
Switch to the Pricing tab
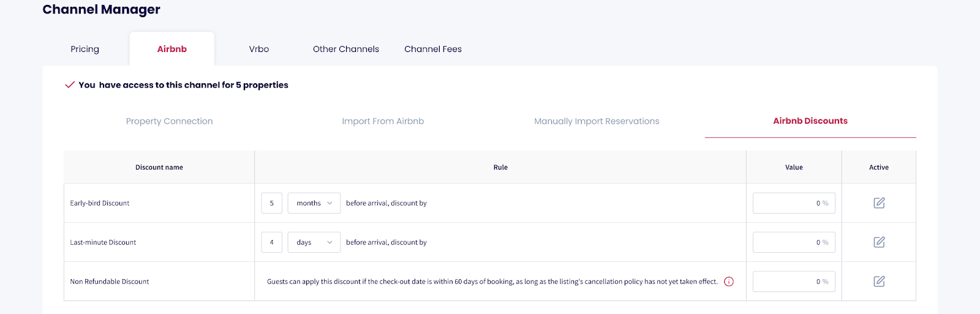point(85,49)
